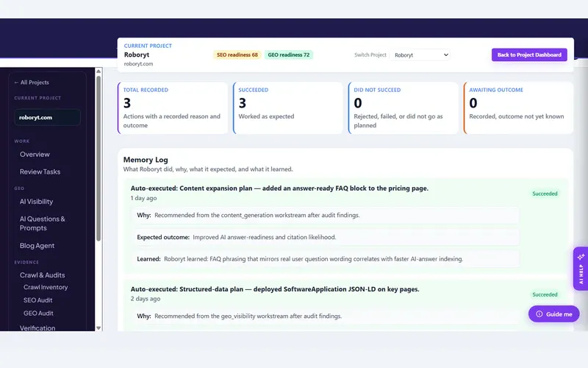Click the JSON-LD log entry title
The height and width of the screenshot is (368, 588).
pos(275,289)
